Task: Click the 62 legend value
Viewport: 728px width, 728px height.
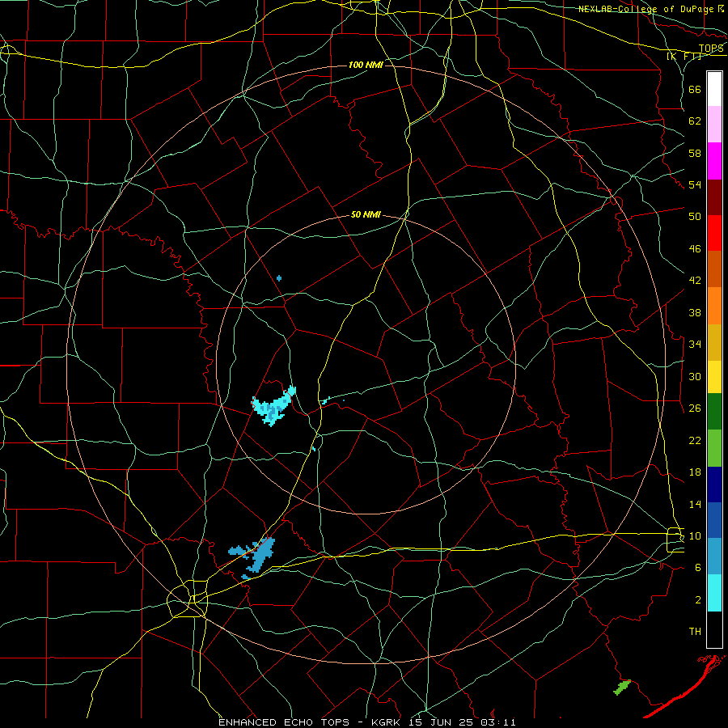Action: [695, 121]
